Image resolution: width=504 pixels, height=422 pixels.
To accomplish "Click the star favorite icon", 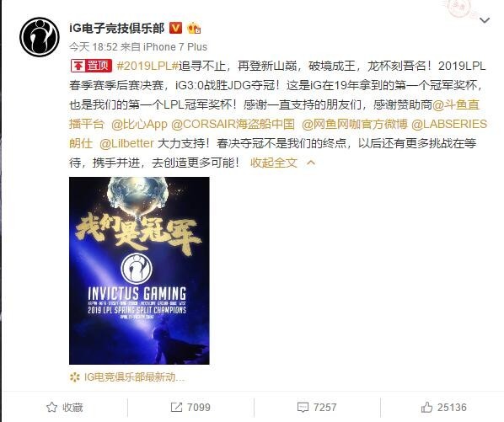I will coord(51,407).
